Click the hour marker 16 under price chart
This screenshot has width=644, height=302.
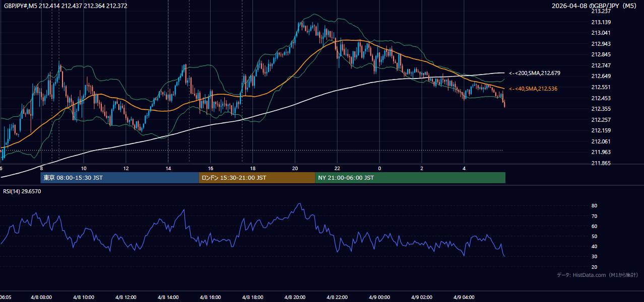pyautogui.click(x=211, y=169)
